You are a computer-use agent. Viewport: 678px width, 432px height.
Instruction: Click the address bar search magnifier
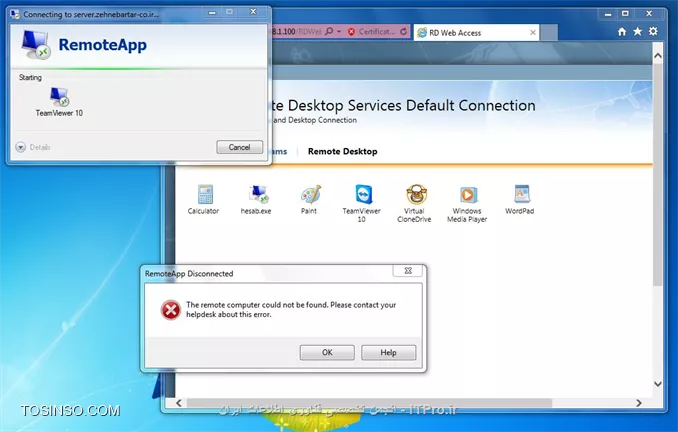329,32
